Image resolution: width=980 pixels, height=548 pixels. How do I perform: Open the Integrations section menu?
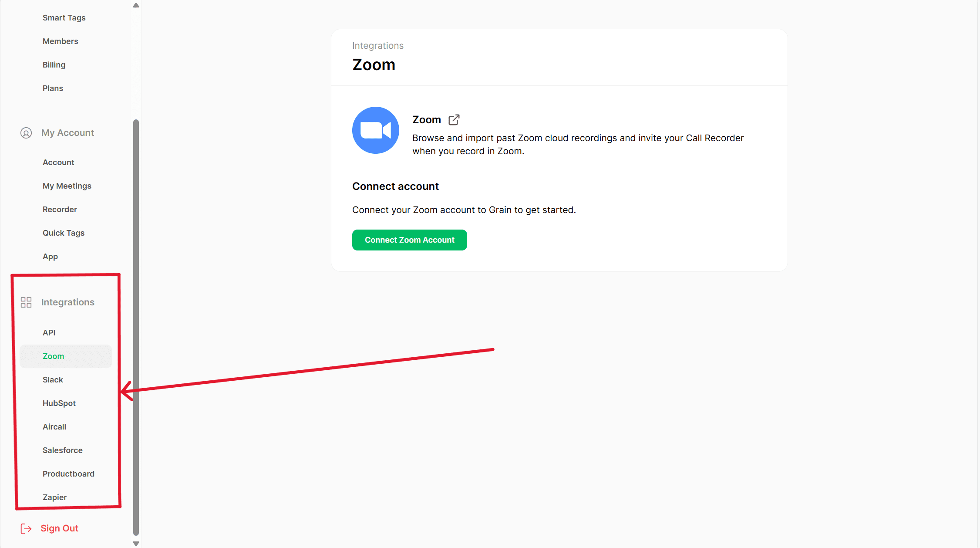[68, 301]
